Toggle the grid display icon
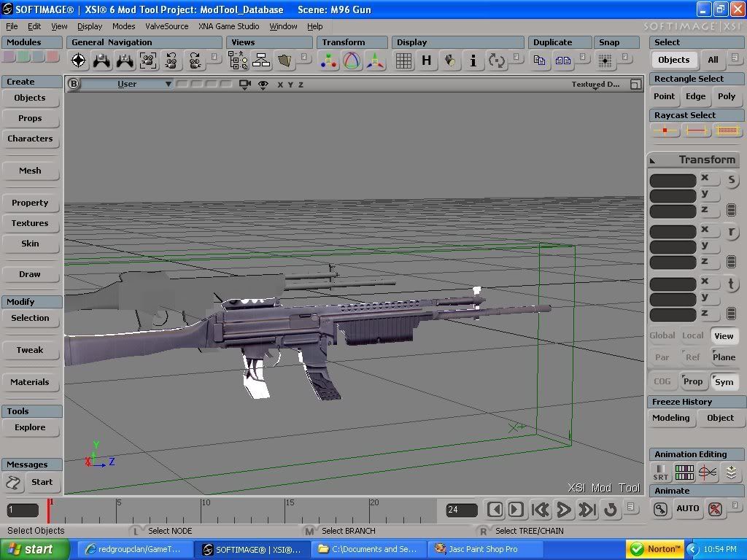 403,61
